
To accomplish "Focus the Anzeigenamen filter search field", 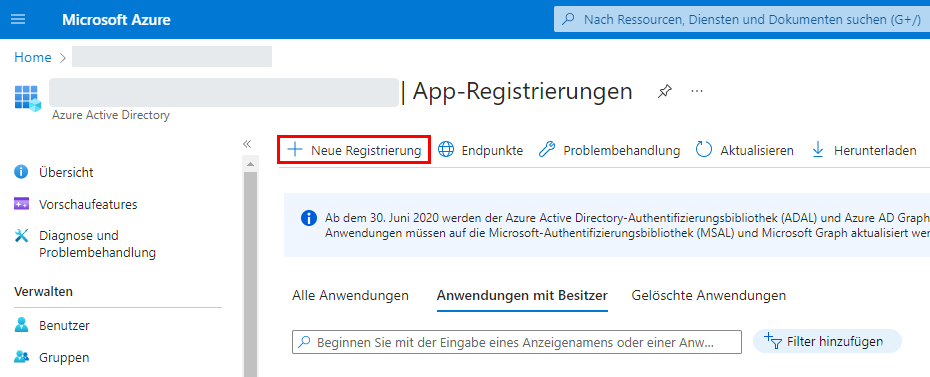I will click(x=517, y=342).
